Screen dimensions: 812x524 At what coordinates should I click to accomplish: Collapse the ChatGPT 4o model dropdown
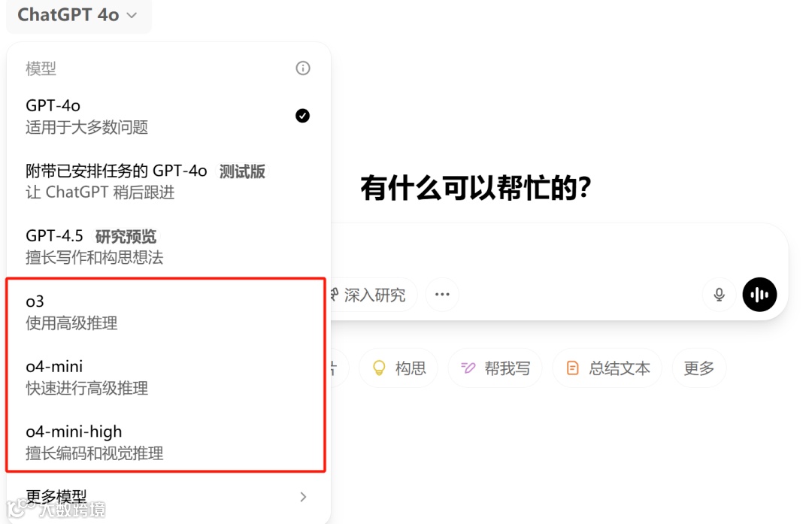click(x=79, y=15)
